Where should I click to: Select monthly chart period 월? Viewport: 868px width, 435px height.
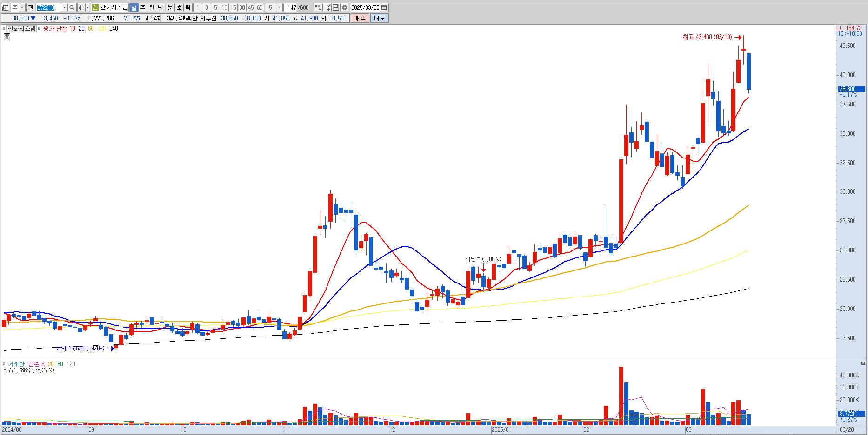[x=151, y=7]
